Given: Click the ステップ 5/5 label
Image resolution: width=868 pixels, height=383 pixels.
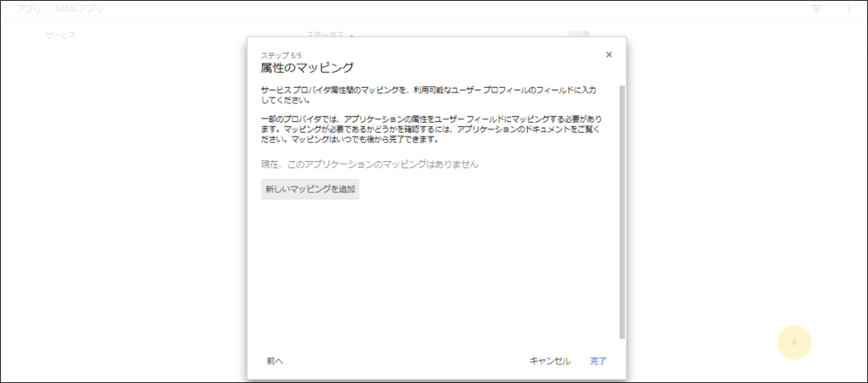Looking at the screenshot, I should tap(281, 55).
